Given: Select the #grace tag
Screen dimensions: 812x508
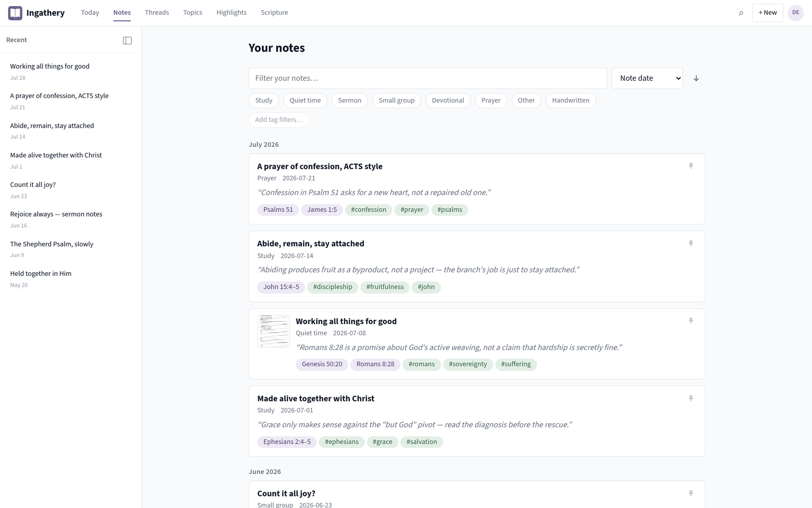Looking at the screenshot, I should click(x=382, y=442).
